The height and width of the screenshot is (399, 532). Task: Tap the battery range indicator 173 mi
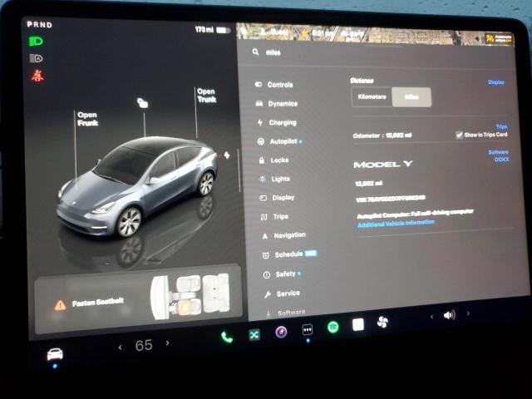click(x=213, y=30)
